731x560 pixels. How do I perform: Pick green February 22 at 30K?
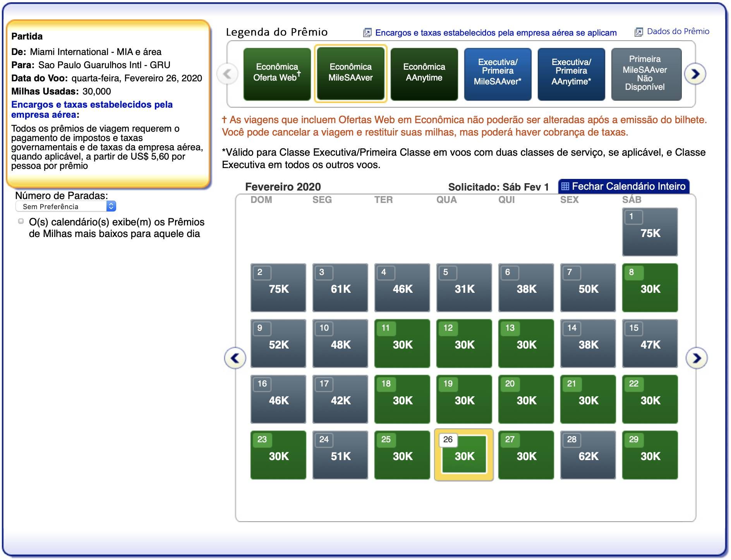tap(650, 399)
